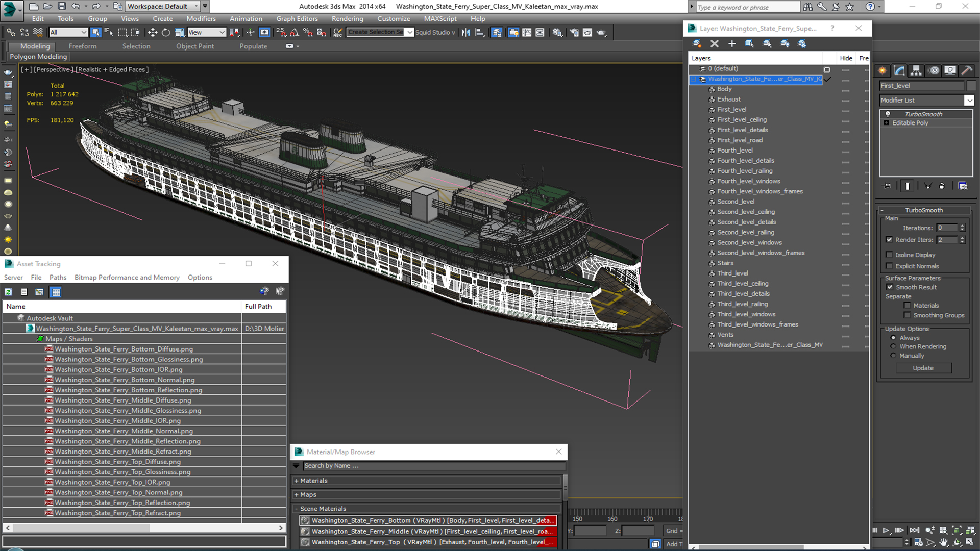980x551 pixels.
Task: Click Remove Modifier trash icon
Action: [x=942, y=186]
